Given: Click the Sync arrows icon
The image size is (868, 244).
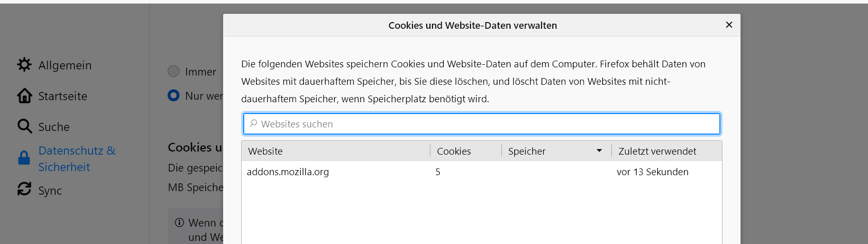Looking at the screenshot, I should [24, 190].
